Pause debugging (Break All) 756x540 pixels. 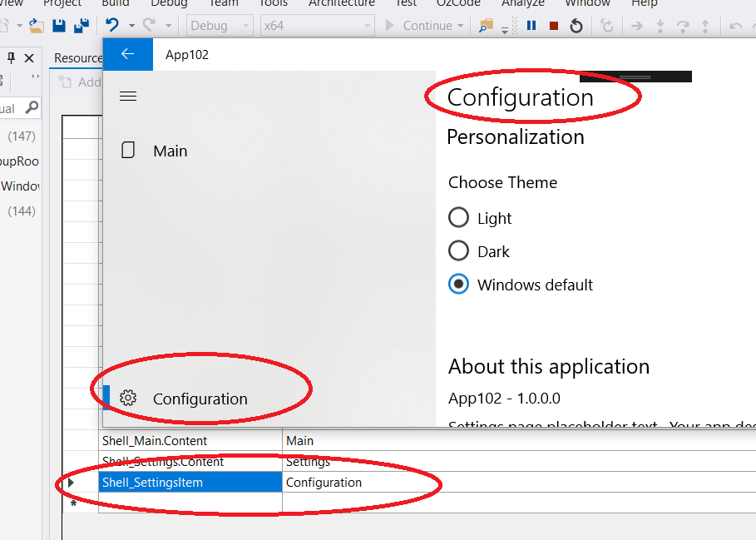(531, 26)
